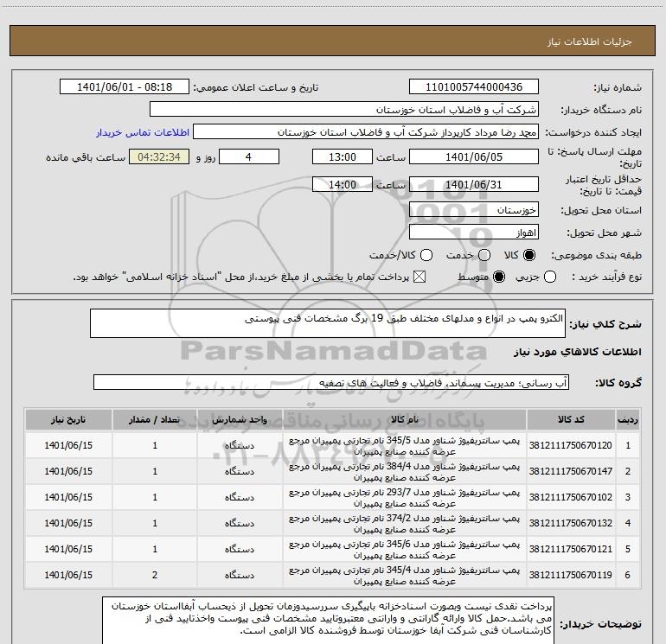Screen dimensions: 666x644
Task: Click the heading اطلاعات کالاهای مورد نیاز
Action: [x=577, y=352]
